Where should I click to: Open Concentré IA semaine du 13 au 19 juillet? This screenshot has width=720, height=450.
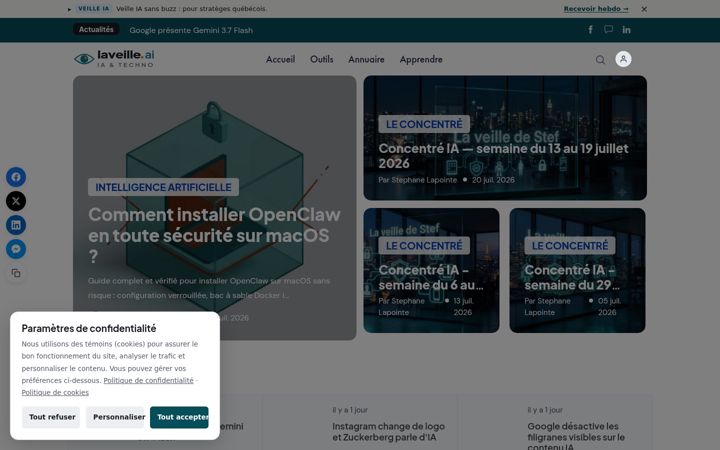[x=503, y=156]
